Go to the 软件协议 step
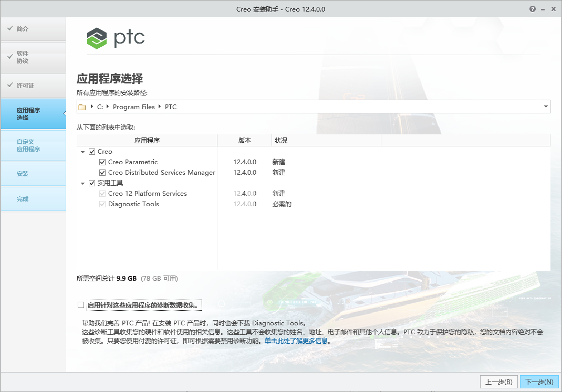The width and height of the screenshot is (562, 392). click(33, 57)
